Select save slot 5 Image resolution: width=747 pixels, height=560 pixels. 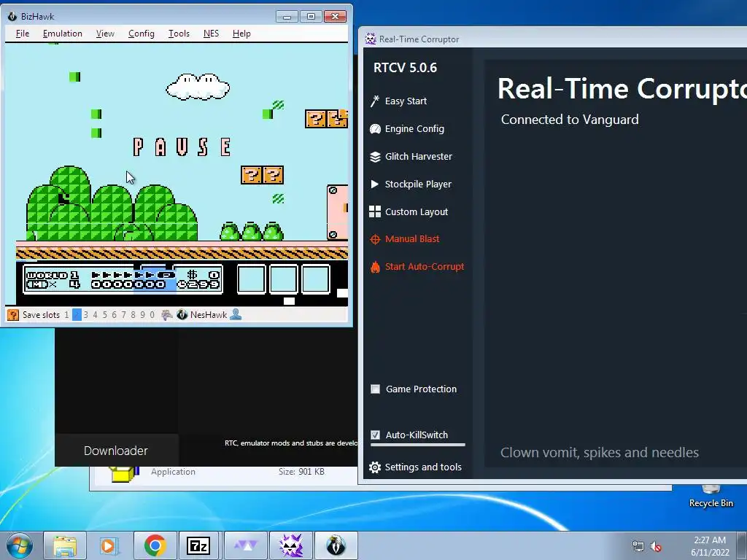pos(105,315)
